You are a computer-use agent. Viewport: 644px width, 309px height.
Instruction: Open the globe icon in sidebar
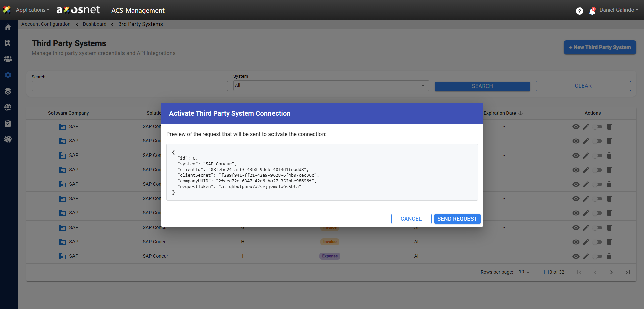tap(8, 107)
